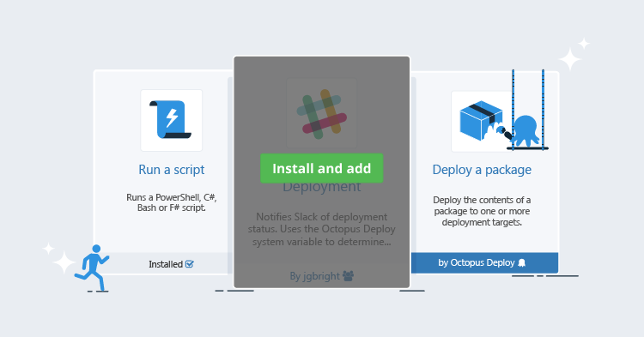644x337 pixels.
Task: Click the 'Deploy the contents of a package' description
Action: pyautogui.click(x=482, y=211)
